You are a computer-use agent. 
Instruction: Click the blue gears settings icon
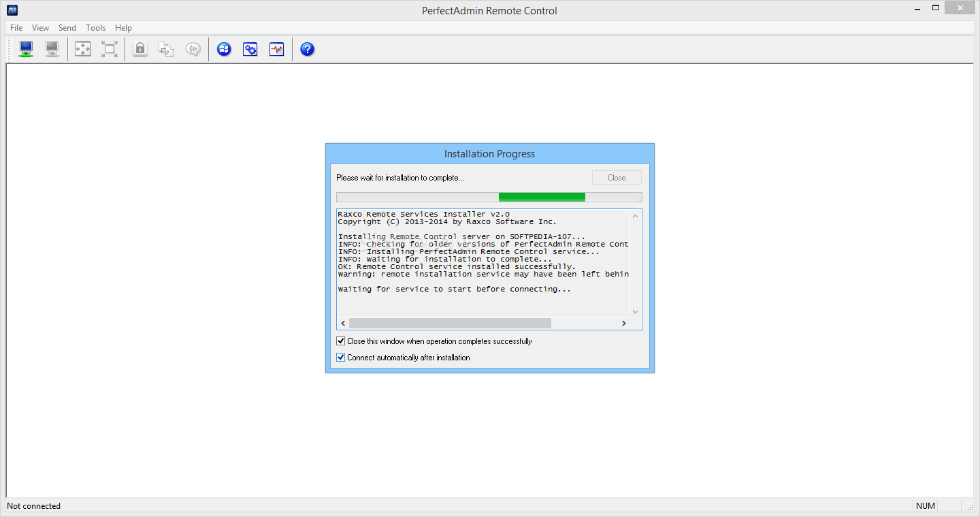250,49
